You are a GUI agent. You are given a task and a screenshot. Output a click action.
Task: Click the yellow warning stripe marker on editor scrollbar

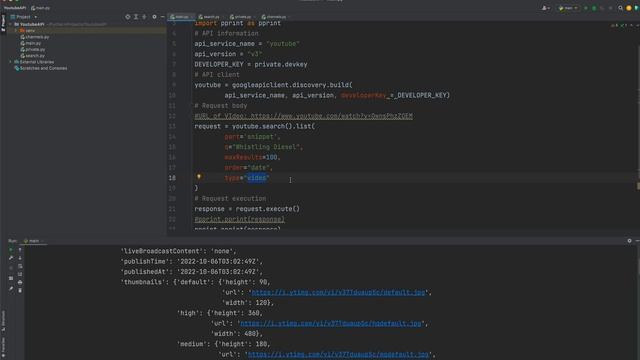click(x=638, y=186)
